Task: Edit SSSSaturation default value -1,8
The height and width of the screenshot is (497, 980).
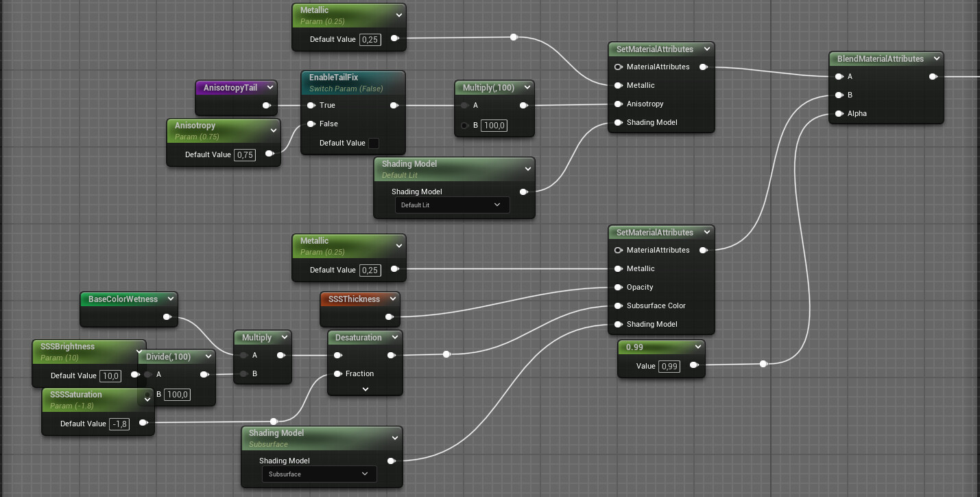Action: coord(119,424)
